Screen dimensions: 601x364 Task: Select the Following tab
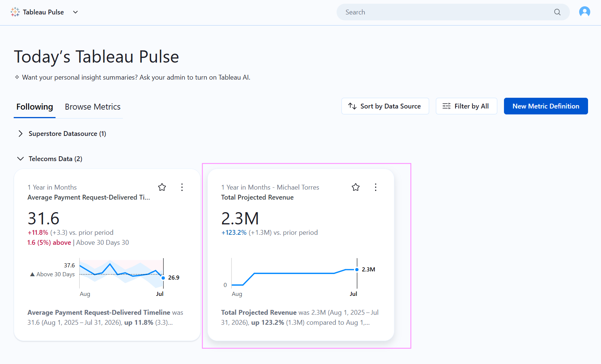[34, 107]
